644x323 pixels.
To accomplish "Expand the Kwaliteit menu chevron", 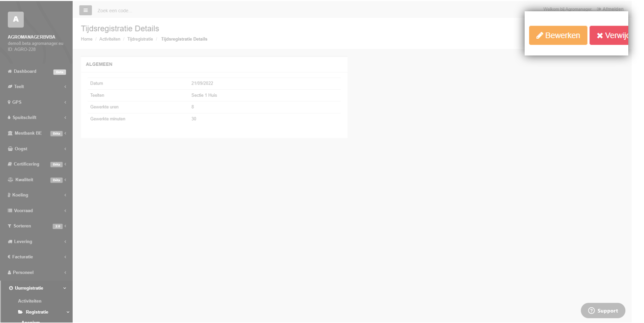I will [65, 180].
